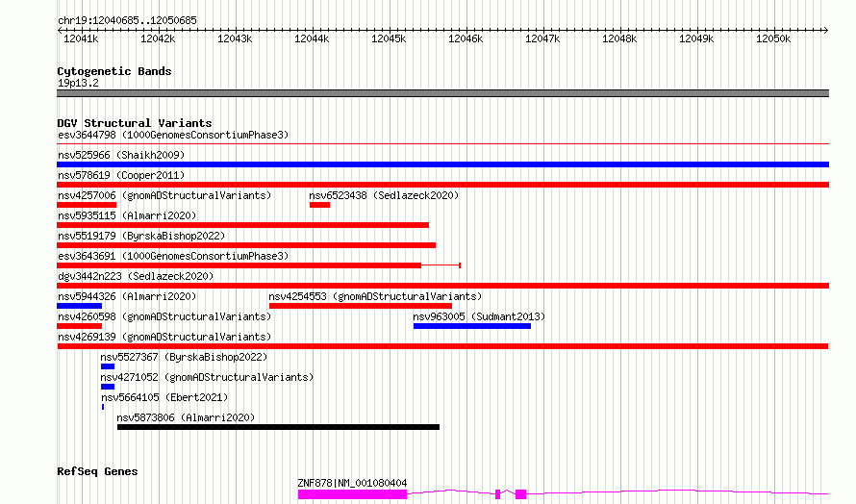The width and height of the screenshot is (856, 504).
Task: Click the blue nsv525966 variant bar
Action: [442, 164]
